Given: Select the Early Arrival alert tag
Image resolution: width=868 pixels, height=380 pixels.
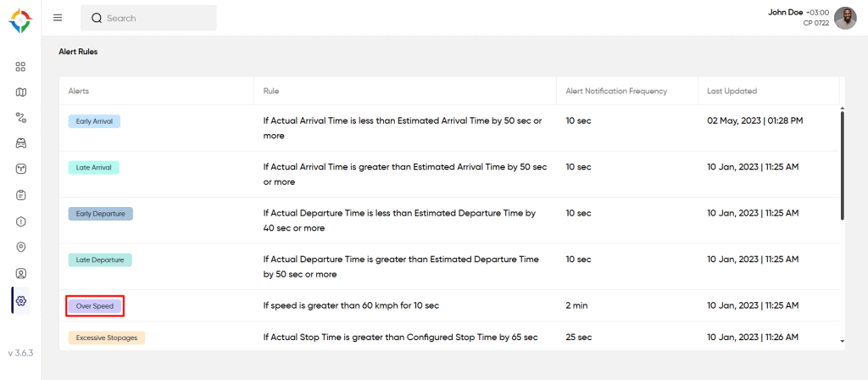Looking at the screenshot, I should click(x=94, y=121).
